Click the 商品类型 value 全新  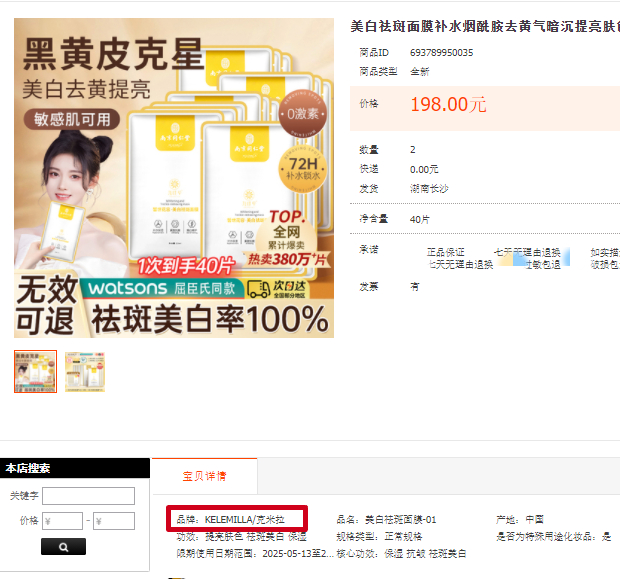(x=420, y=72)
